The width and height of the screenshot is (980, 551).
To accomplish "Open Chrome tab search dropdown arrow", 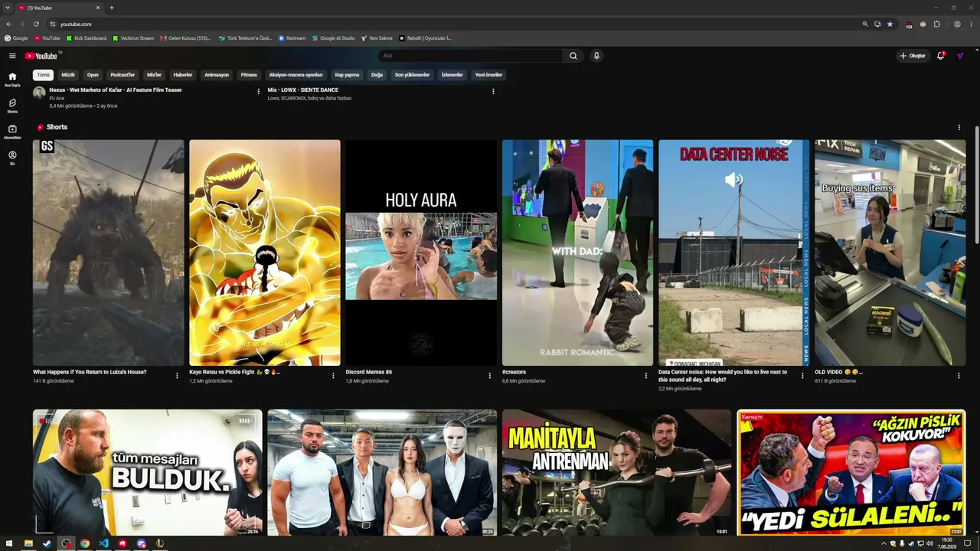I will (8, 8).
